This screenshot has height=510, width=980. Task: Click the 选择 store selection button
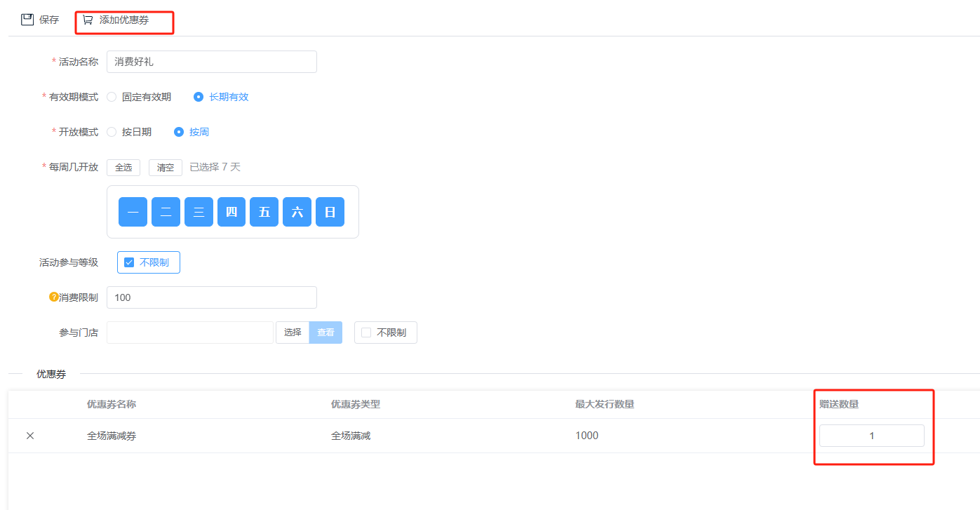point(293,333)
